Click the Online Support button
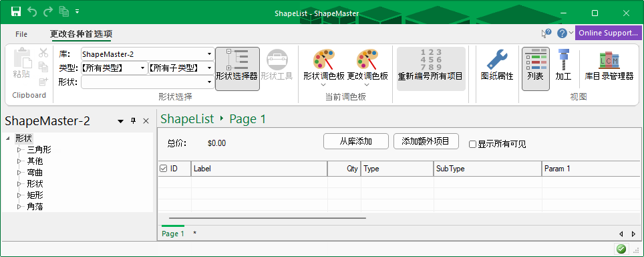This screenshot has width=644, height=257. tap(609, 33)
